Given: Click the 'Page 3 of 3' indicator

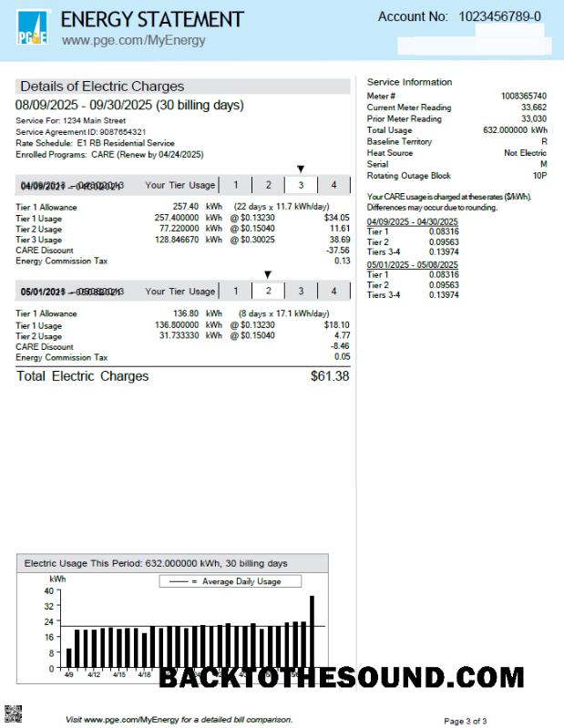Looking at the screenshot, I should coord(465,721).
